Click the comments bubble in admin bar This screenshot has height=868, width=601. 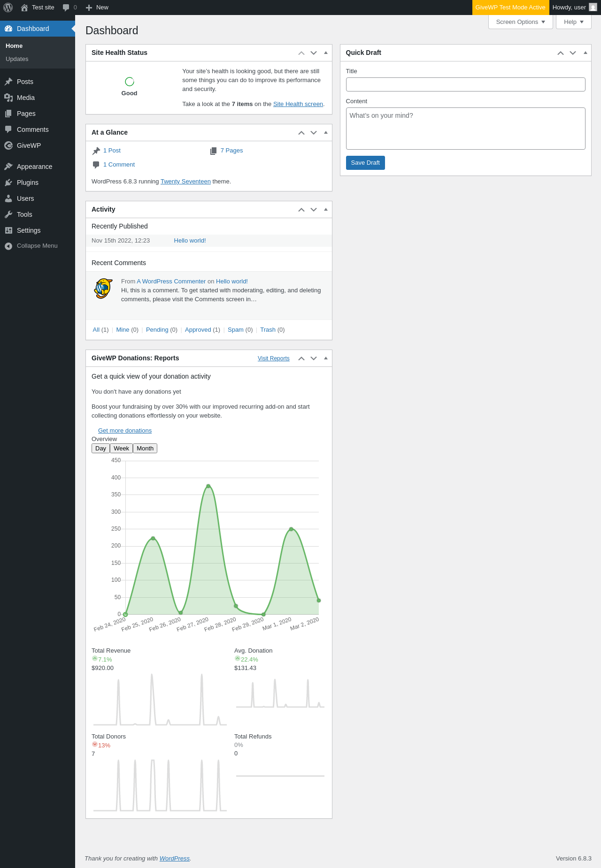click(x=66, y=8)
